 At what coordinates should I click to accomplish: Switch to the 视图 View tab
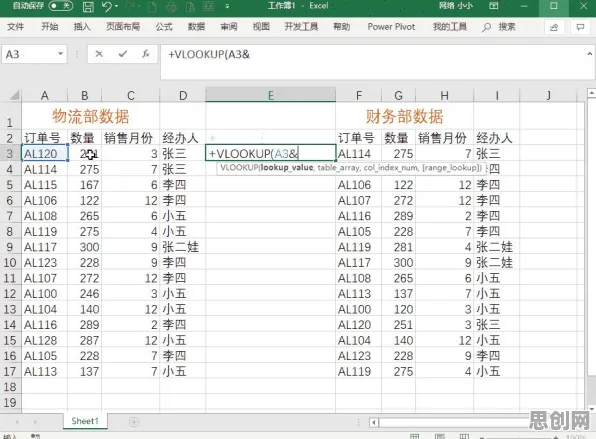point(261,27)
